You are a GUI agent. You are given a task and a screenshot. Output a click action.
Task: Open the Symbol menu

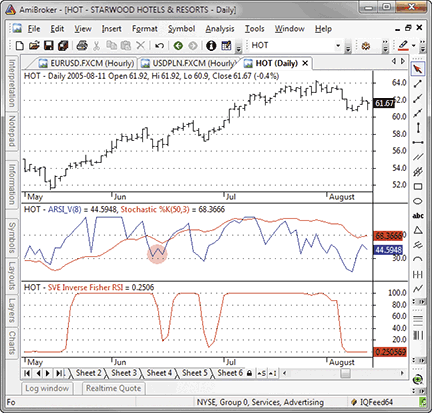(181, 29)
